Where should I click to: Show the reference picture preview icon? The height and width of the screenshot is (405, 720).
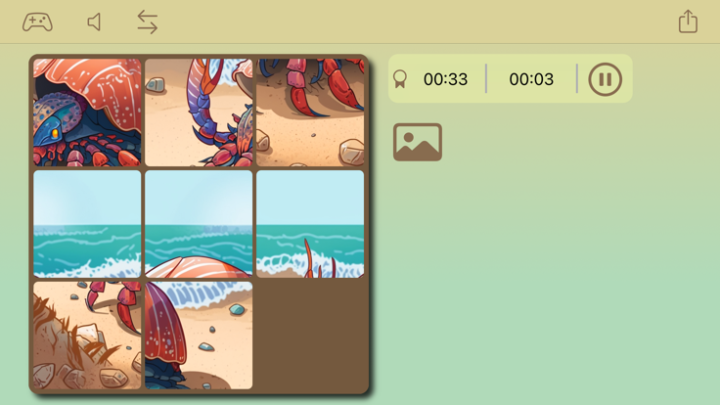point(417,142)
